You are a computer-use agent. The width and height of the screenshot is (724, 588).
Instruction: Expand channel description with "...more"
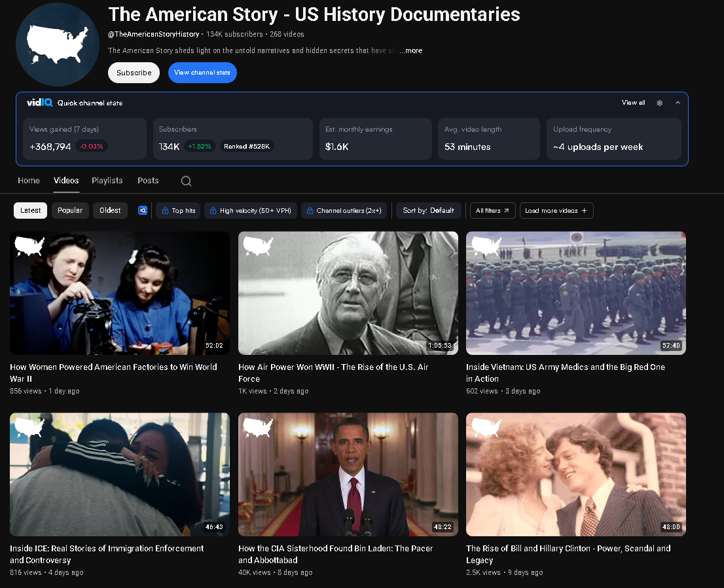tap(411, 51)
